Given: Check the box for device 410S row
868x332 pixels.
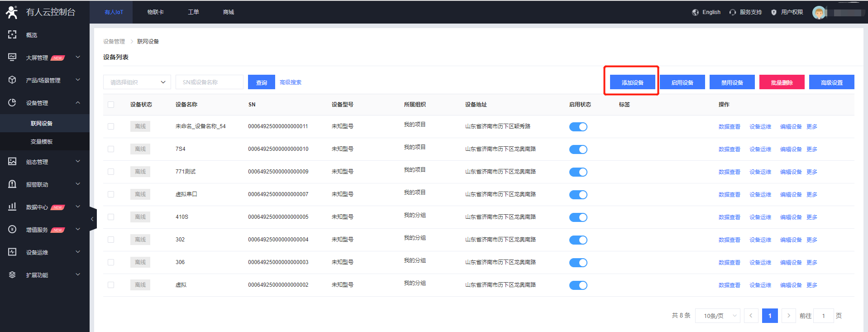Looking at the screenshot, I should tap(111, 217).
